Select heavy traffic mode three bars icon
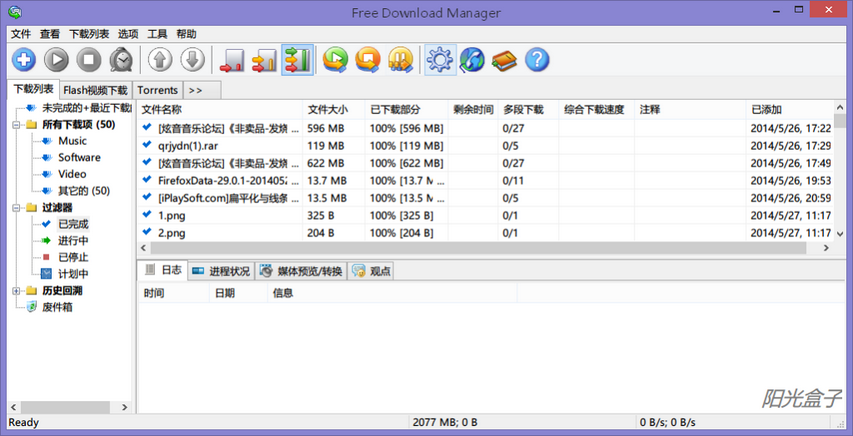The height and width of the screenshot is (436, 853). click(297, 60)
